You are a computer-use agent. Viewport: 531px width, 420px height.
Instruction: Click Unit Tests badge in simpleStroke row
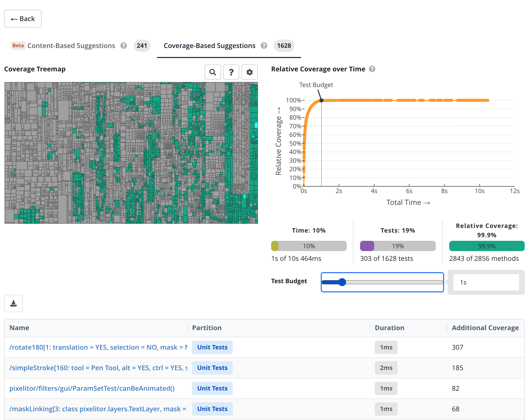point(212,368)
